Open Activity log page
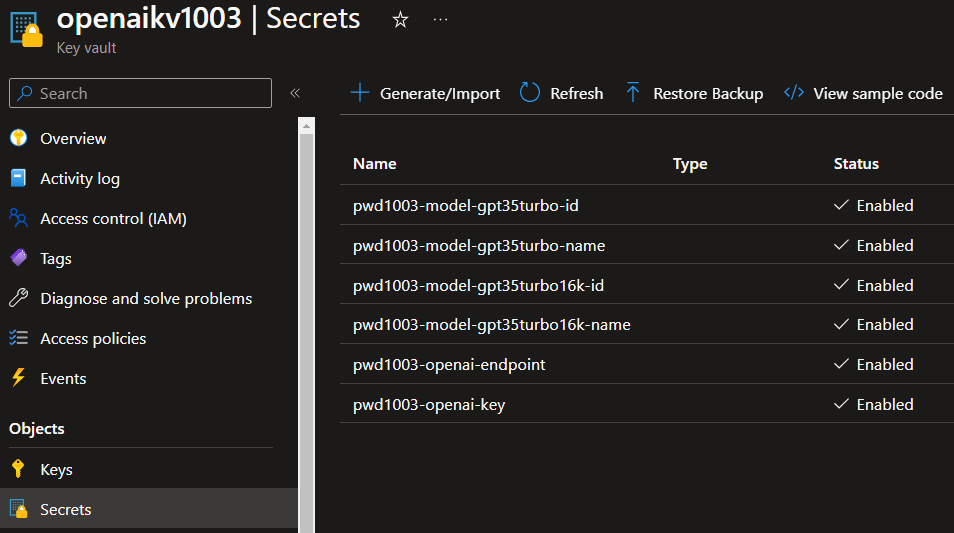This screenshot has width=954, height=533. coord(80,179)
